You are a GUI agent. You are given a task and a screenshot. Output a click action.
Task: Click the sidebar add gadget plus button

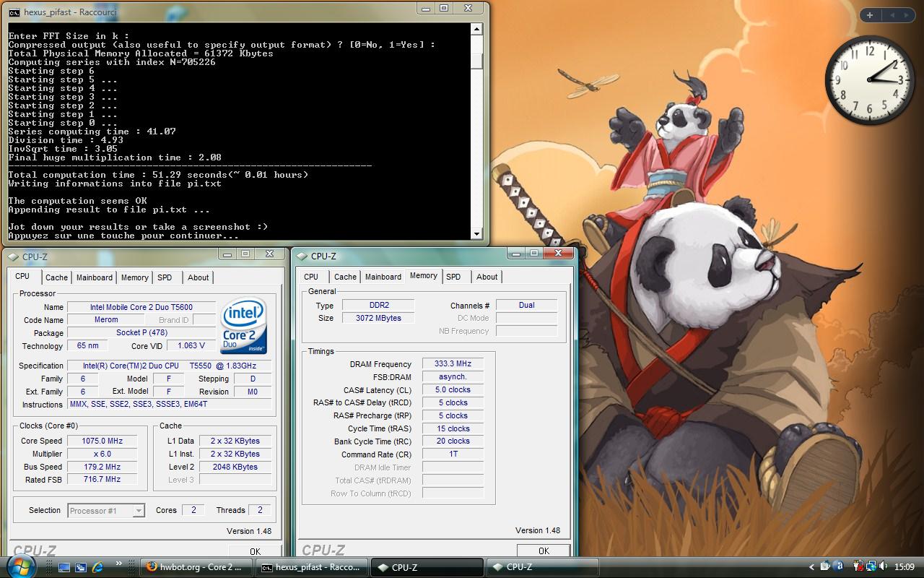[870, 15]
